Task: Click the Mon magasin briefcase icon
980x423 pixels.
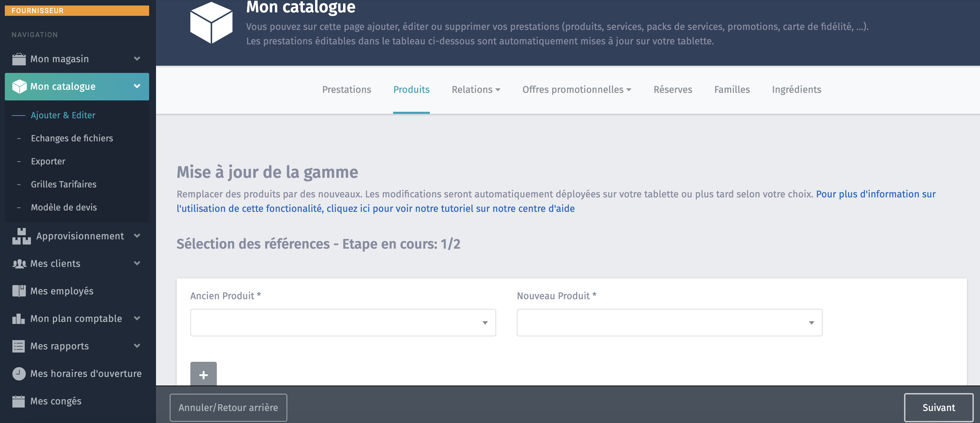Action: pos(19,59)
